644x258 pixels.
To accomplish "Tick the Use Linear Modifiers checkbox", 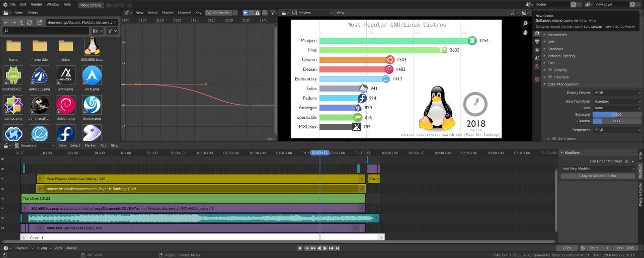I will pyautogui.click(x=626, y=161).
